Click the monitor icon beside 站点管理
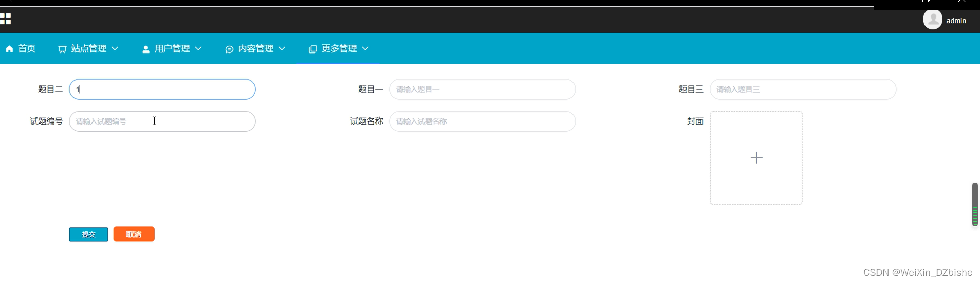The width and height of the screenshot is (980, 282). pyautogui.click(x=62, y=49)
